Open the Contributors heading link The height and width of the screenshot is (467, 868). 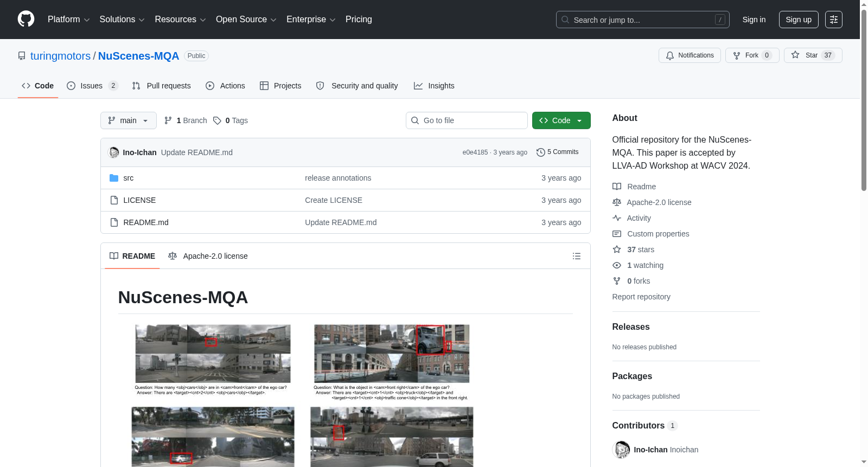[645, 426]
